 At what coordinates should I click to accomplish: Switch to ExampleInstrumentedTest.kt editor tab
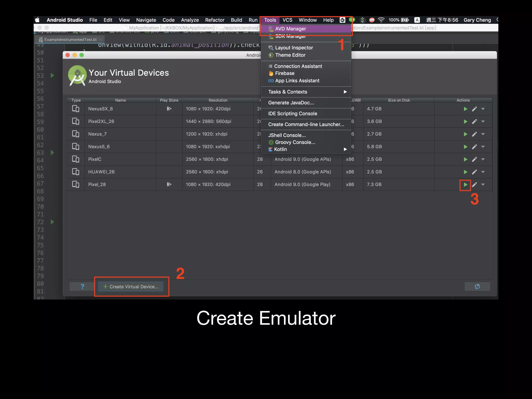coord(70,39)
